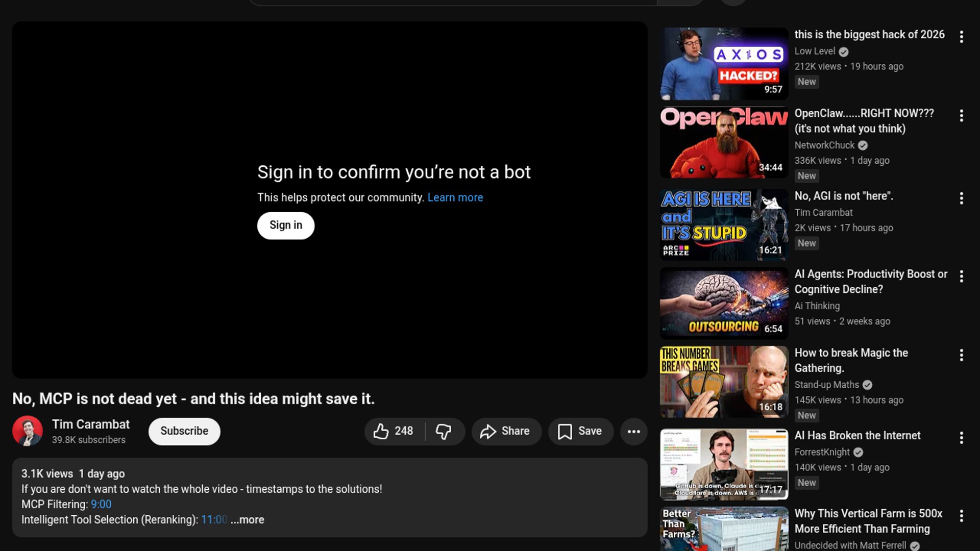Subscribe to Tim Carambat
Viewport: 980px width, 551px height.
(x=184, y=431)
